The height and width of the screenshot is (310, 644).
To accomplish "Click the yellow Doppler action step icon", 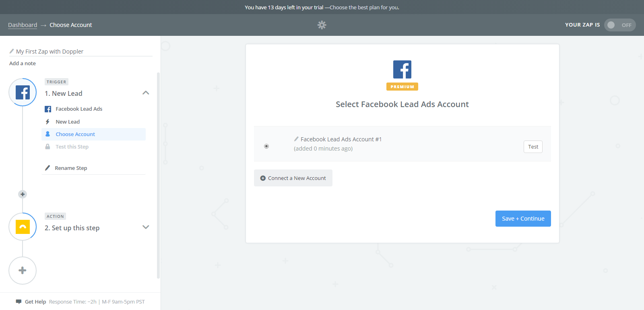I will point(23,227).
